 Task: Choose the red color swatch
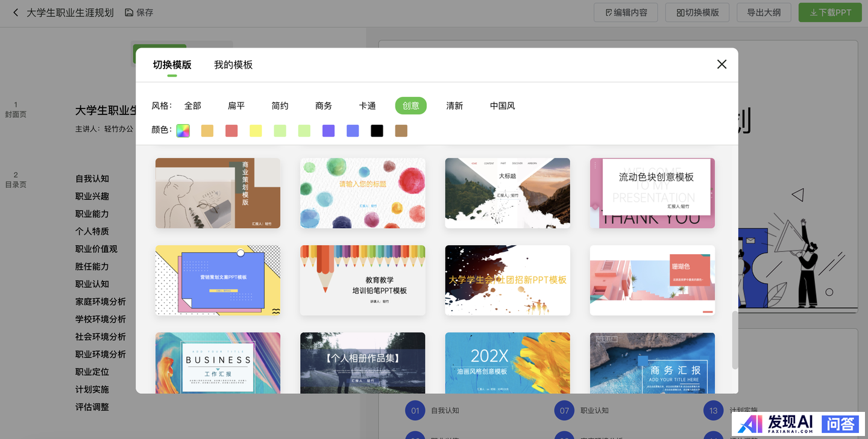click(x=231, y=131)
